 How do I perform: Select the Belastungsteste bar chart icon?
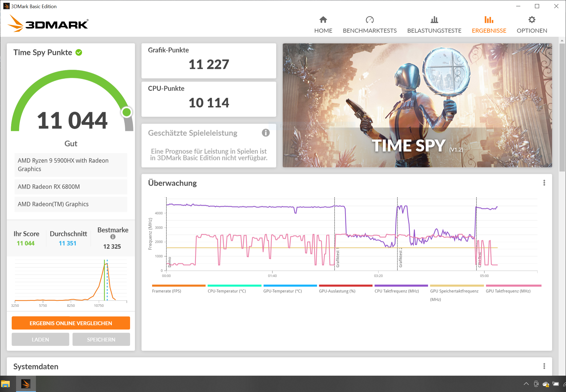(x=434, y=20)
